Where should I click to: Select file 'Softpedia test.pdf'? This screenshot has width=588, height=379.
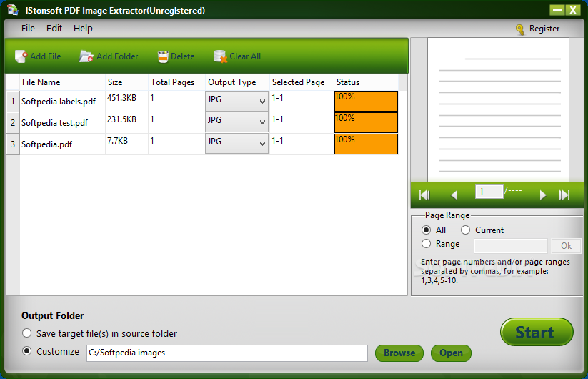pyautogui.click(x=54, y=123)
